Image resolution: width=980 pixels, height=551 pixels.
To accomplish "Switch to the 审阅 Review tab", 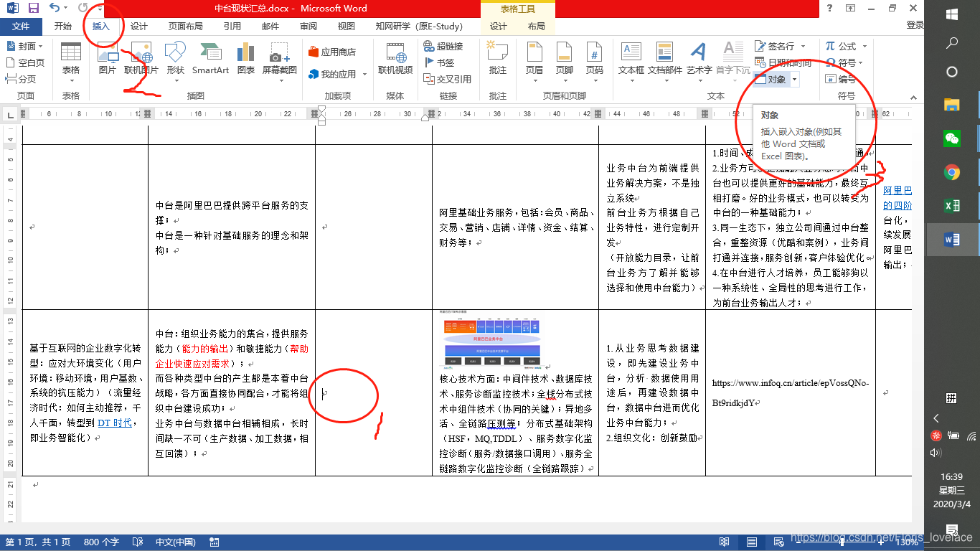I will [308, 27].
